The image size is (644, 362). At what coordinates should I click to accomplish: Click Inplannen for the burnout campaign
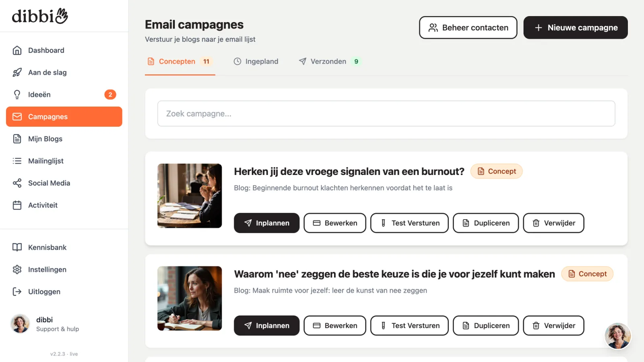coord(266,223)
